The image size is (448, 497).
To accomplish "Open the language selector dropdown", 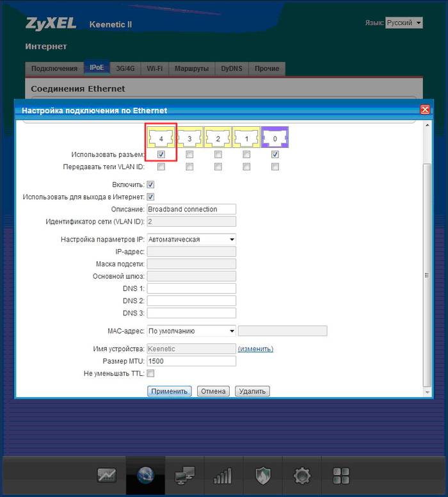I will pos(404,22).
